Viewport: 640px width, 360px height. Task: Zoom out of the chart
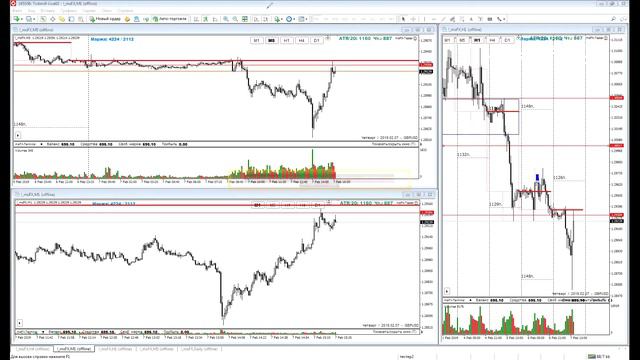click(235, 19)
